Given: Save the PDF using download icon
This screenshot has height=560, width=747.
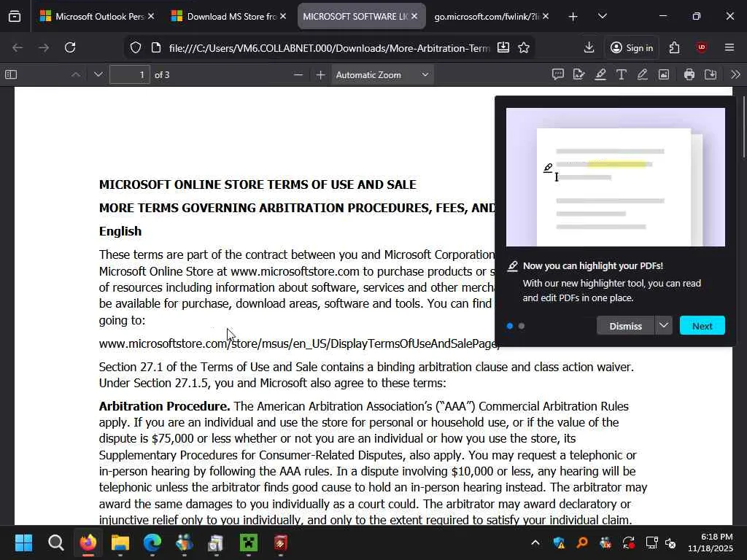Looking at the screenshot, I should pyautogui.click(x=711, y=75).
